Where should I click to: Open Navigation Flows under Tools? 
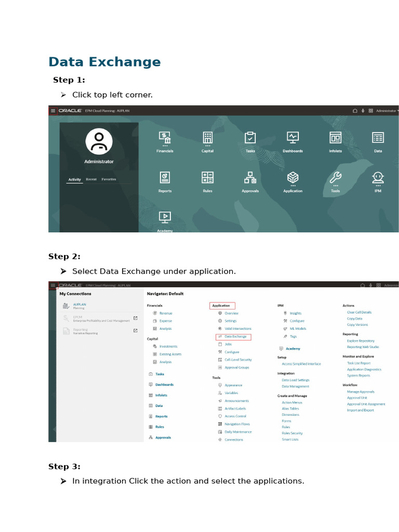pyautogui.click(x=237, y=424)
